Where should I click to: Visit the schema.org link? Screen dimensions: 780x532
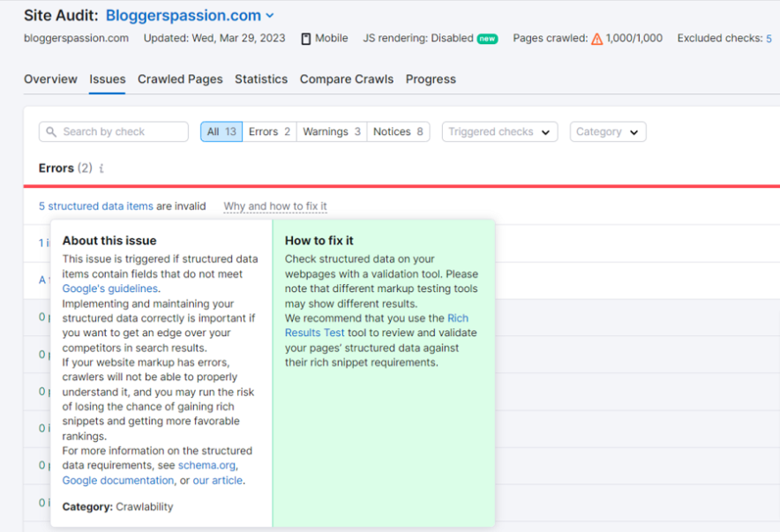(206, 465)
